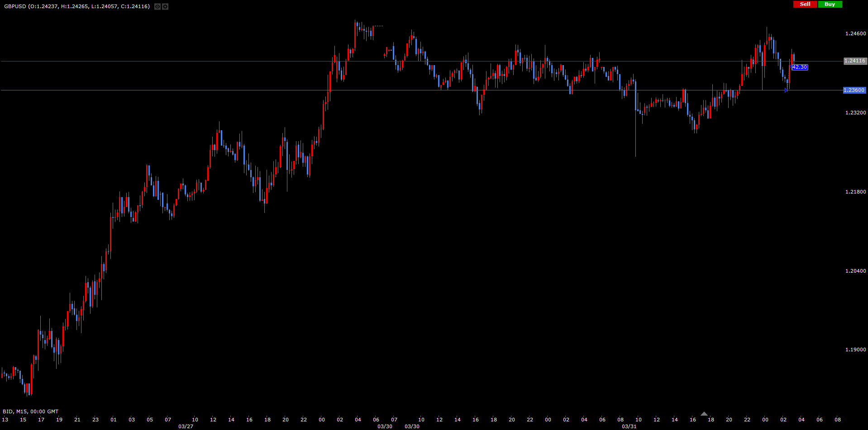Click the gray triangle marker on the time axis
The height and width of the screenshot is (430, 868).
[x=704, y=414]
